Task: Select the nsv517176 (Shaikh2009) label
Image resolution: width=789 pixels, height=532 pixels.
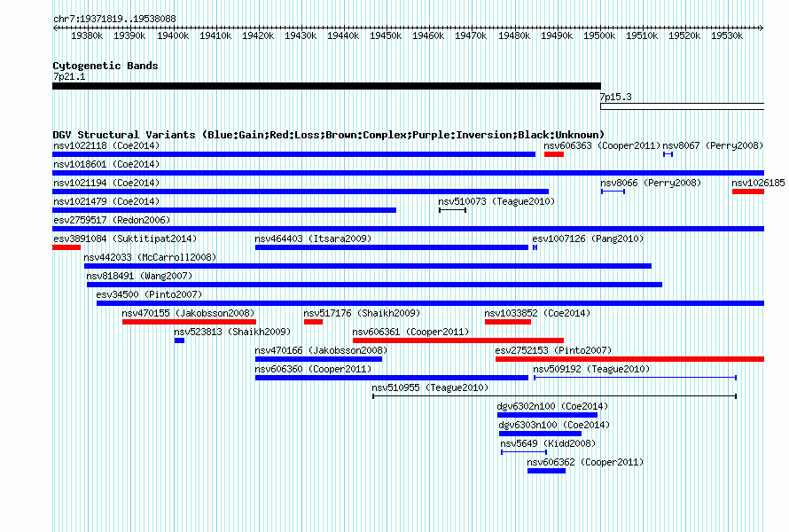Action: click(362, 313)
